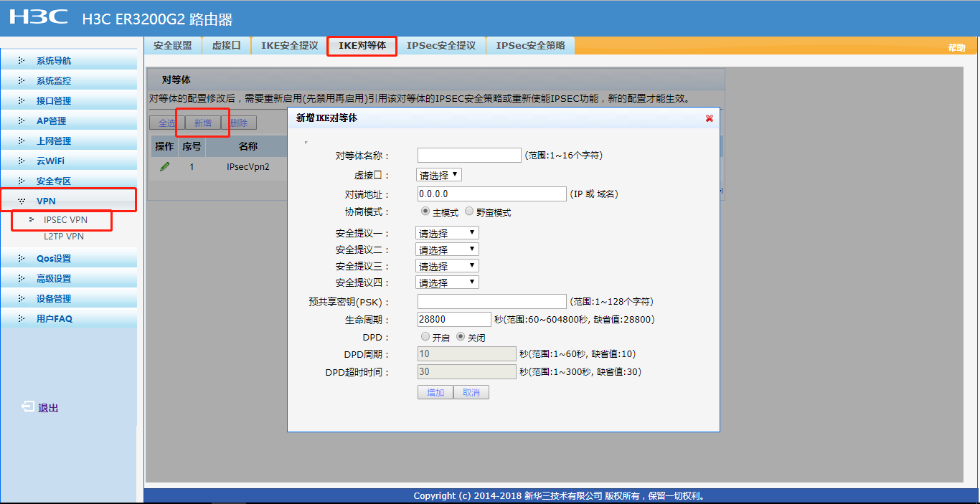Click the 退出 logout icon

tap(27, 406)
